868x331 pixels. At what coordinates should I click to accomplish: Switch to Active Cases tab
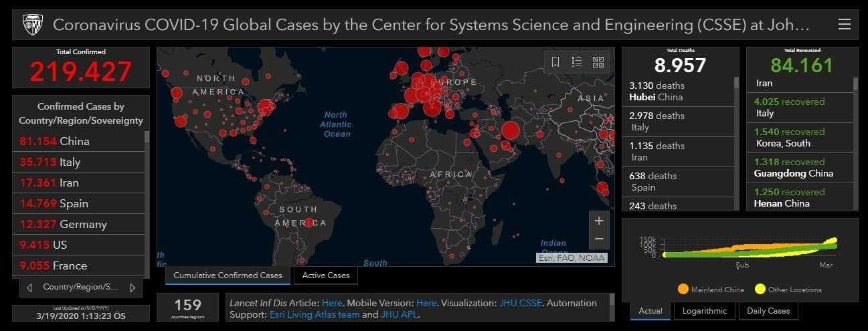click(326, 275)
